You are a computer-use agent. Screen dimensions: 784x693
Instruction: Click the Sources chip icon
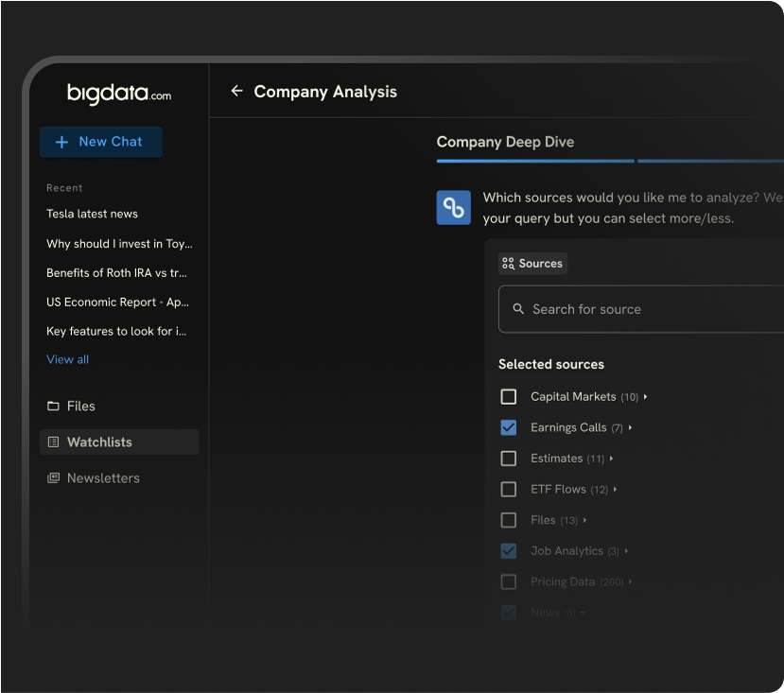point(508,264)
